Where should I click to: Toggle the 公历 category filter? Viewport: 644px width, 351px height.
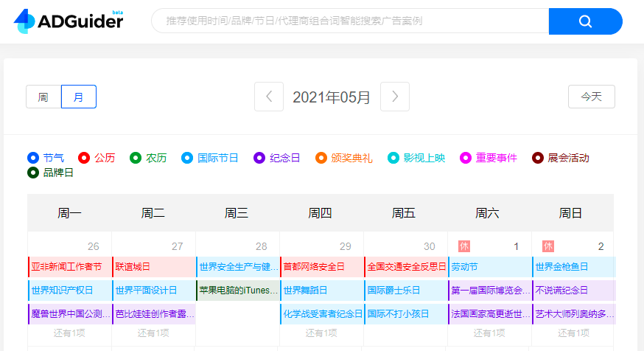point(97,158)
